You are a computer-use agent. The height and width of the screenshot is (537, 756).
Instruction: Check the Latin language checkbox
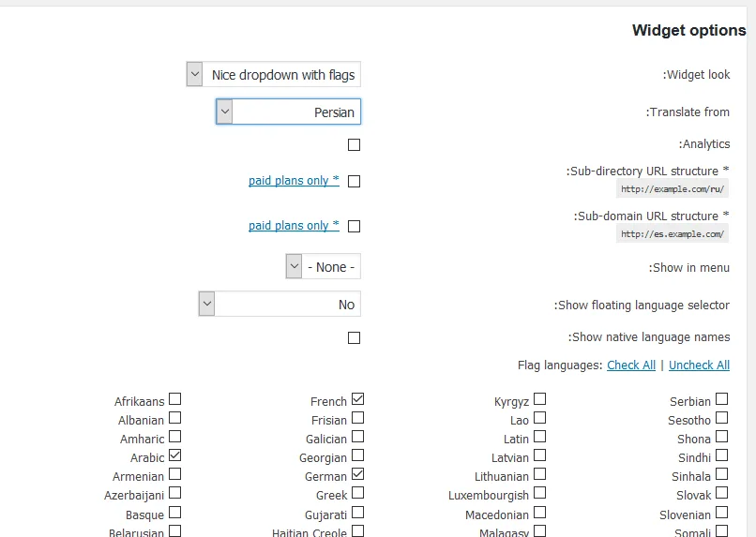tap(540, 437)
